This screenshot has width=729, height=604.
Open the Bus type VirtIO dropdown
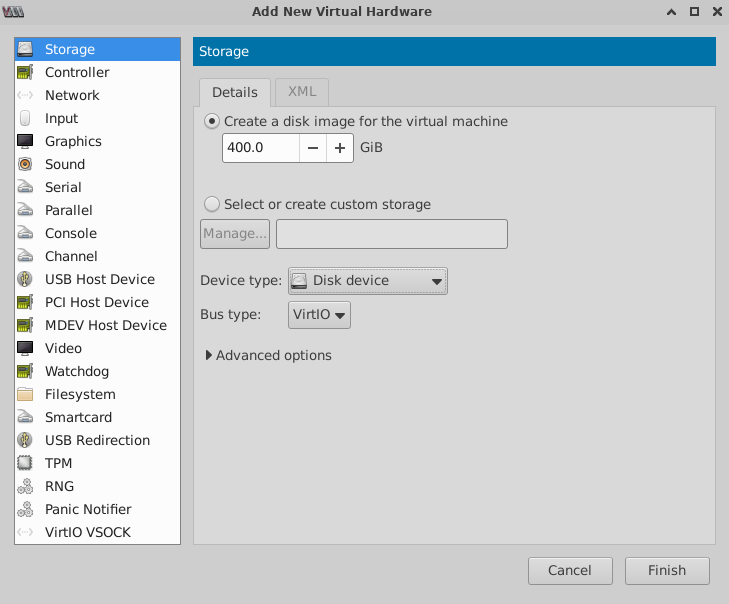click(319, 315)
